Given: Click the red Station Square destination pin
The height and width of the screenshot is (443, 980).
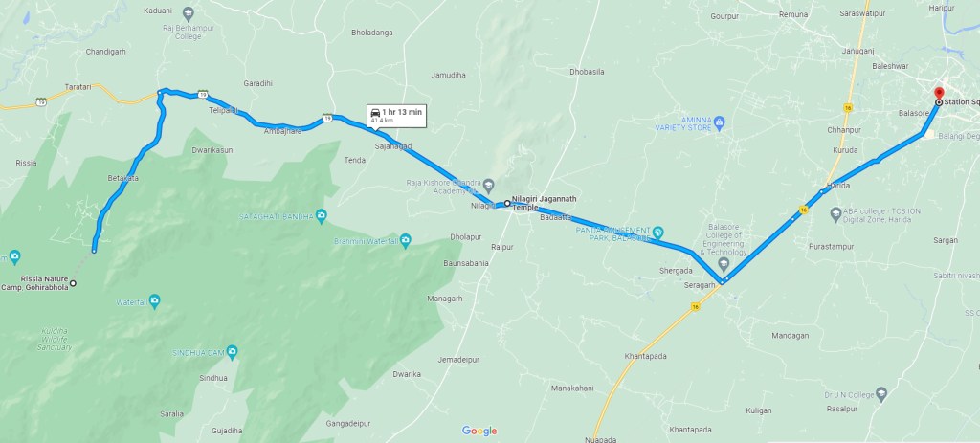Looking at the screenshot, I should (939, 93).
